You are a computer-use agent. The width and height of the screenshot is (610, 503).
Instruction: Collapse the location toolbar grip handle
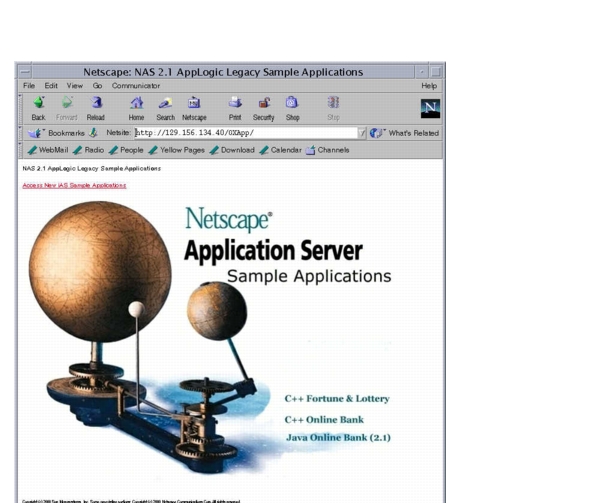tap(20, 133)
